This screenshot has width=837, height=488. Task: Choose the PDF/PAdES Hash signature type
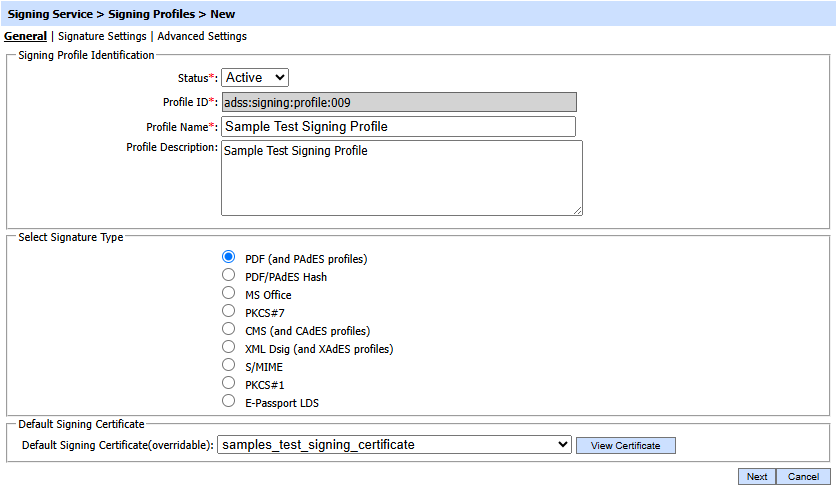click(x=228, y=275)
